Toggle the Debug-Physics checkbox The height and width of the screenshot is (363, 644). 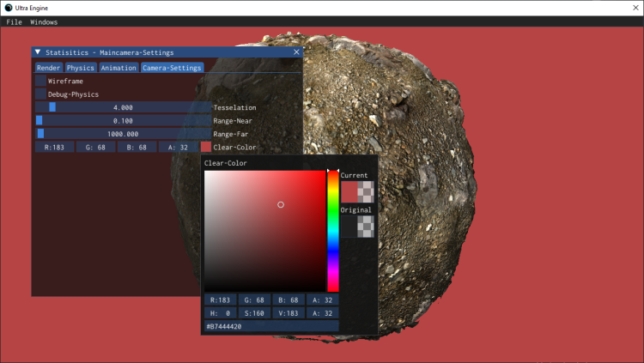click(40, 94)
